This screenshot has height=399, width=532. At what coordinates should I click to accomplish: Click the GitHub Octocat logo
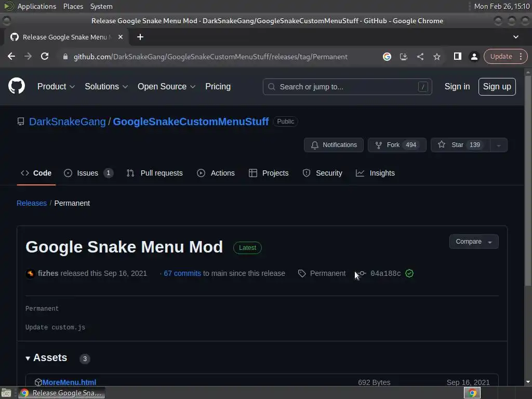click(16, 86)
